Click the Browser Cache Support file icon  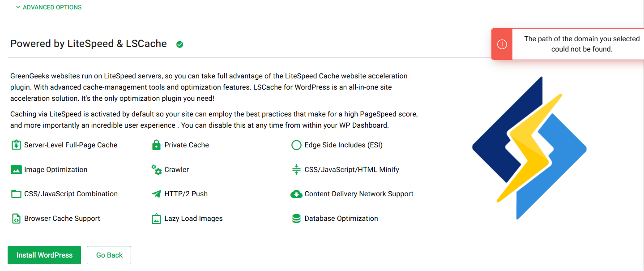click(16, 219)
